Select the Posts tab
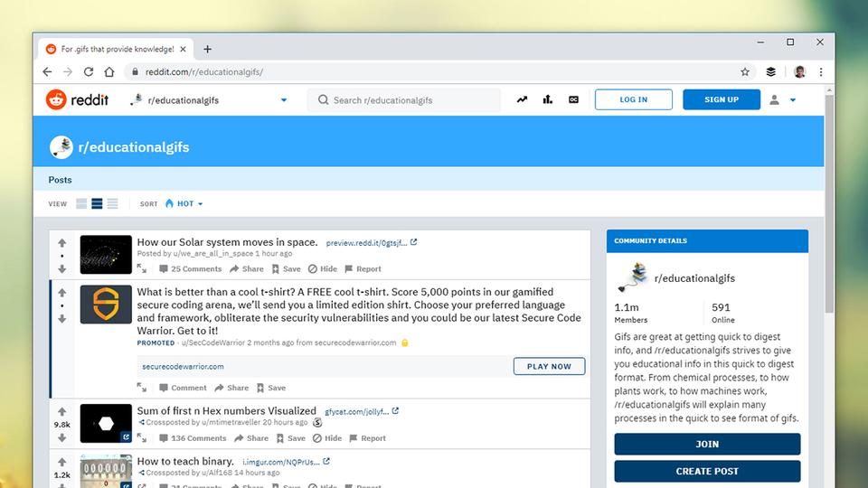868x488 pixels. tap(60, 180)
